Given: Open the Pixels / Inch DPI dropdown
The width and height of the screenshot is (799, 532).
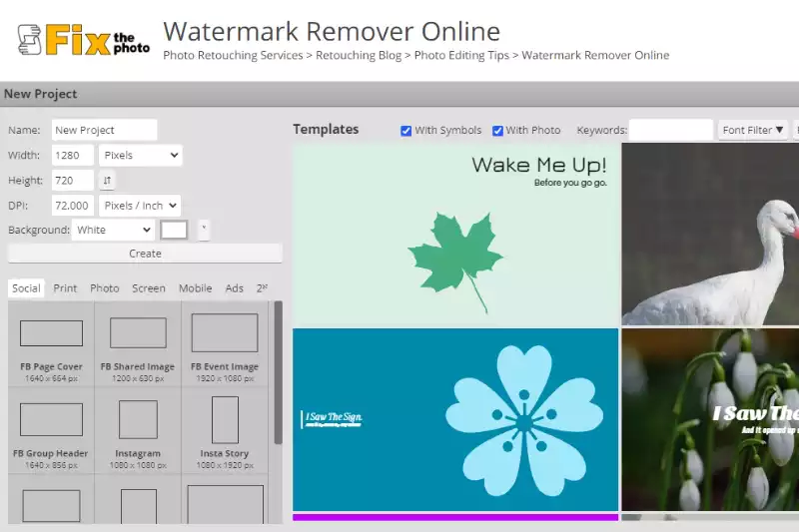Looking at the screenshot, I should pyautogui.click(x=140, y=206).
